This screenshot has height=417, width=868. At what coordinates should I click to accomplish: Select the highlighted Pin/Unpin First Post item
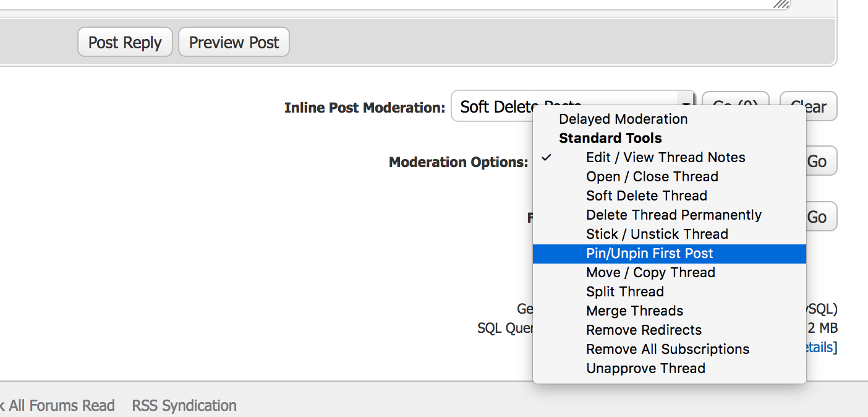tap(649, 253)
